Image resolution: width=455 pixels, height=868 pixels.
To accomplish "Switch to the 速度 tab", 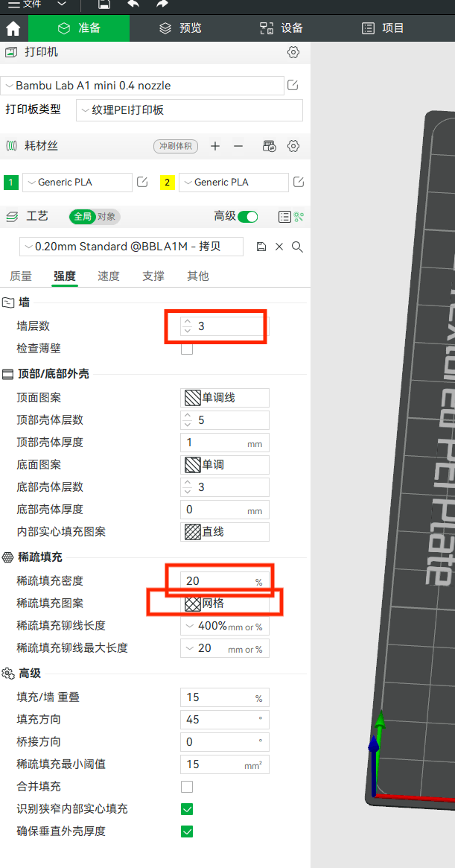I will pyautogui.click(x=109, y=276).
